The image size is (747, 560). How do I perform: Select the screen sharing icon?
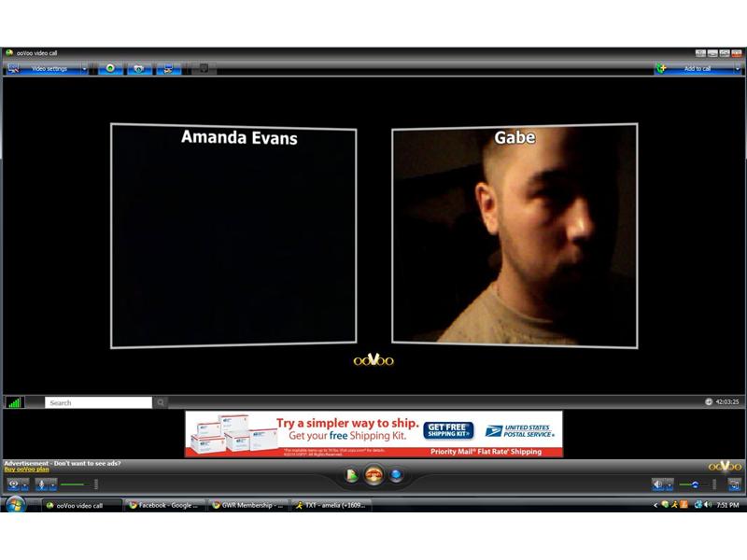click(x=169, y=67)
